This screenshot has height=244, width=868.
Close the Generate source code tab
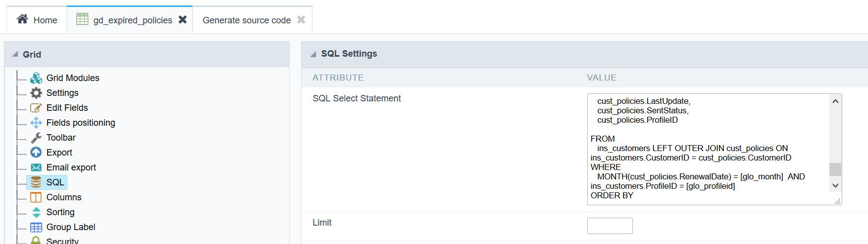pos(301,20)
